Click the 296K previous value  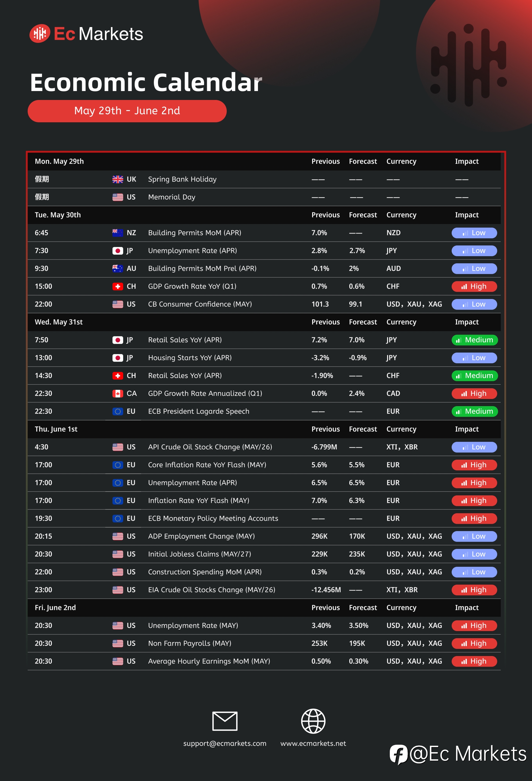(x=319, y=536)
